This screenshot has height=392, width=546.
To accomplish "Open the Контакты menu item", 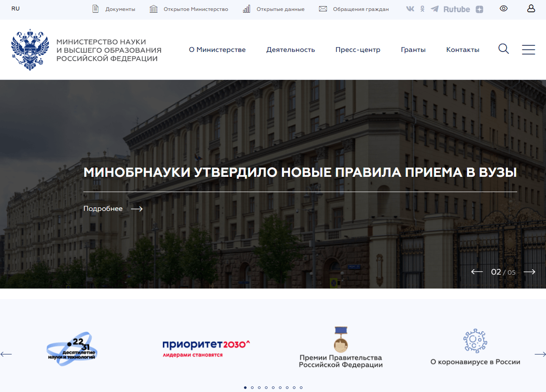I will click(463, 50).
